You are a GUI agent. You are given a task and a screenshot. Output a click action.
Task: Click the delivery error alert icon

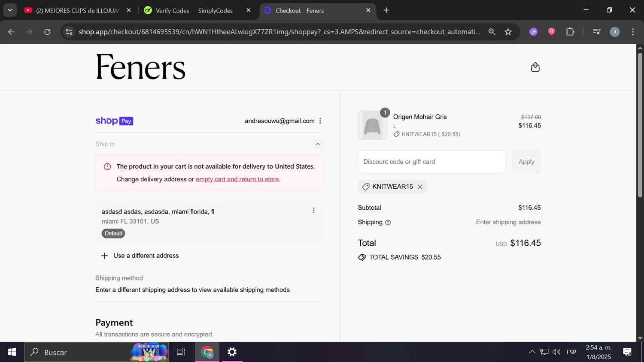(x=107, y=167)
